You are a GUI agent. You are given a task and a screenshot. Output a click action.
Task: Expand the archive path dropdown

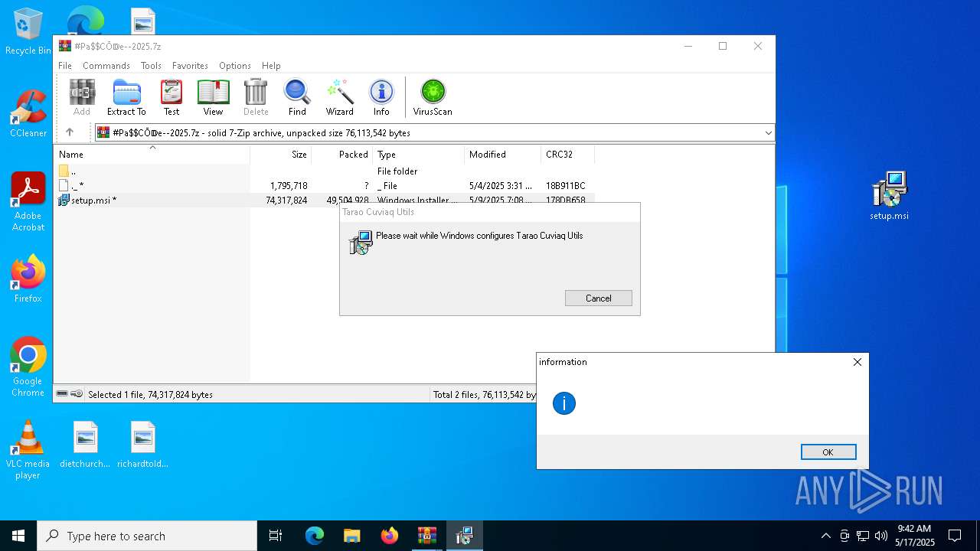(x=768, y=133)
